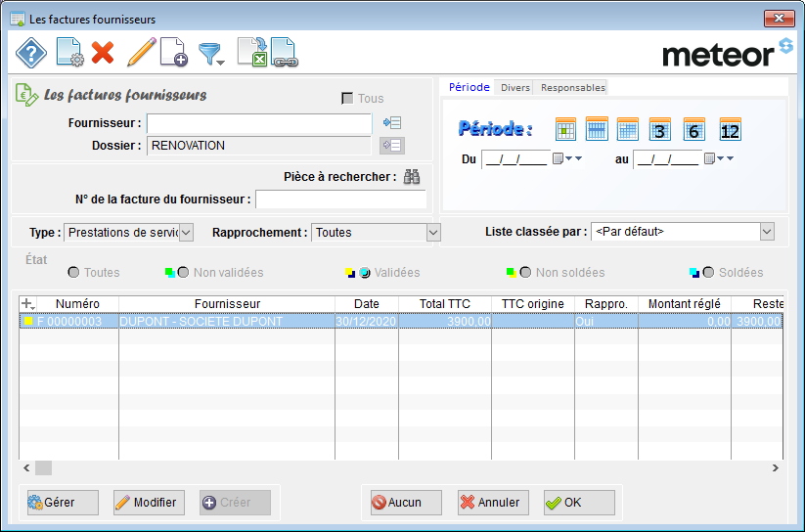This screenshot has width=805, height=532.
Task: Click the document link chain icon
Action: click(x=285, y=52)
